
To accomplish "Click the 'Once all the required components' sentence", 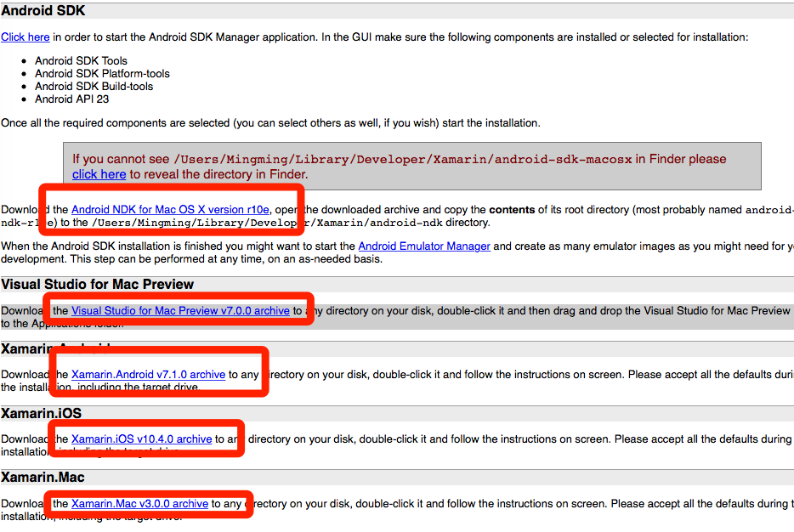I will click(x=270, y=123).
